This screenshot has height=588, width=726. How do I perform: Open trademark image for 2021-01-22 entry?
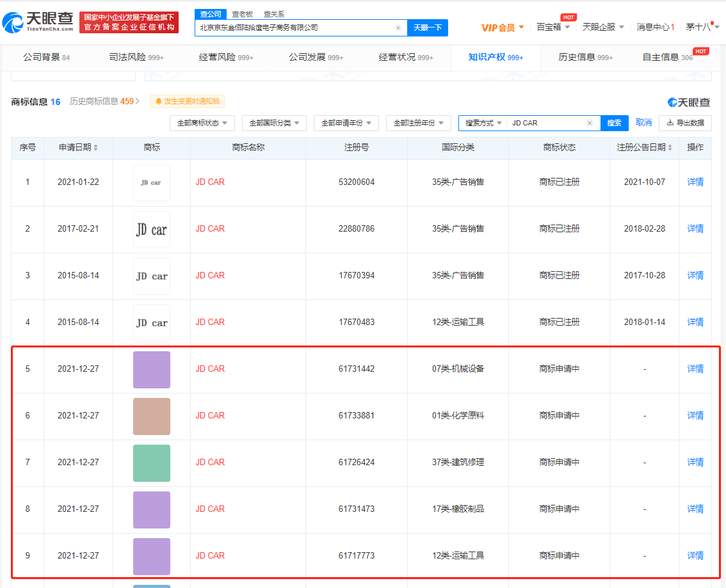coord(151,183)
